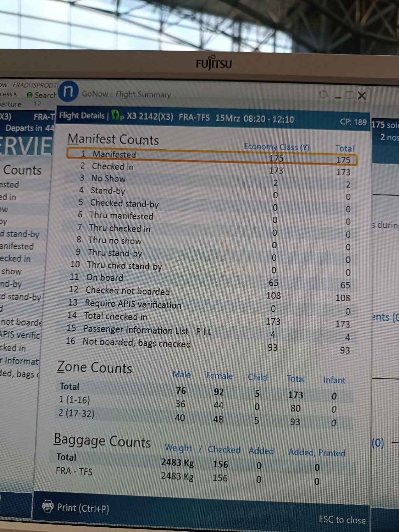399x532 pixels.
Task: Close the Flight Summary window
Action: pos(362,95)
